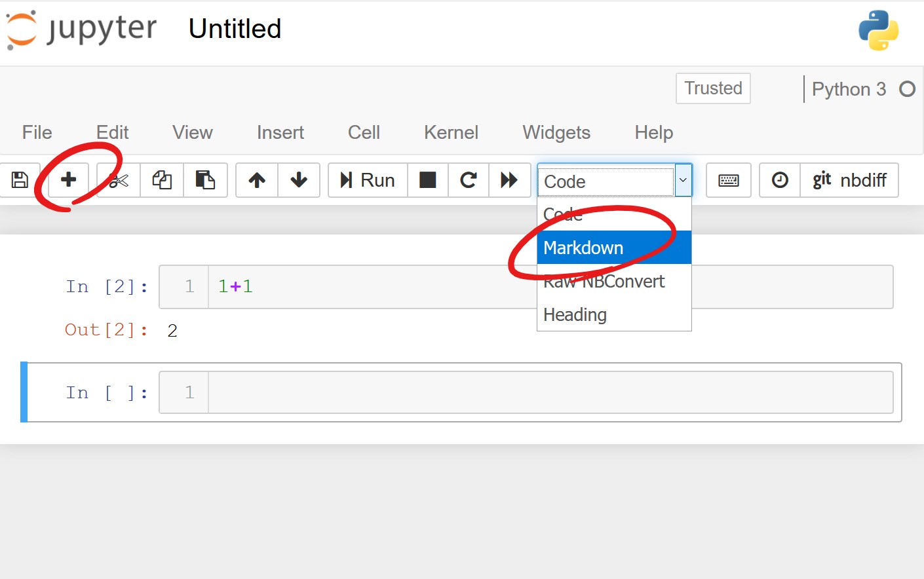Move the selected cell down
Screen dimensions: 924x579
tap(299, 180)
